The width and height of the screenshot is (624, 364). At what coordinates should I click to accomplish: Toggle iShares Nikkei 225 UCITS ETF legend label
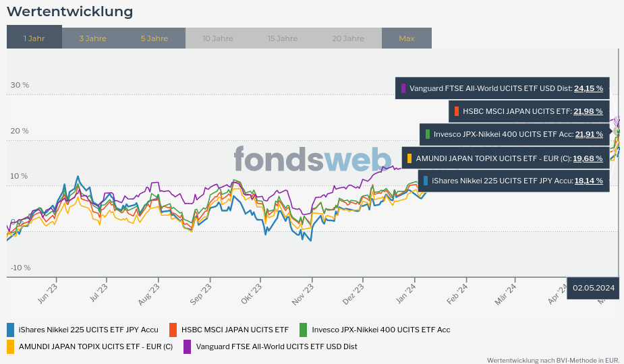pos(88,330)
